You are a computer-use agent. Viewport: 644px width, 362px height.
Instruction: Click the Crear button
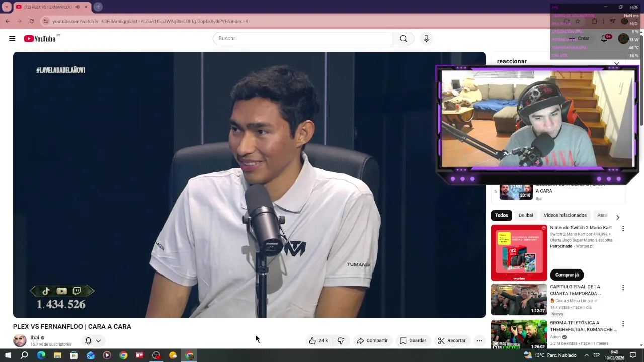[x=579, y=39]
